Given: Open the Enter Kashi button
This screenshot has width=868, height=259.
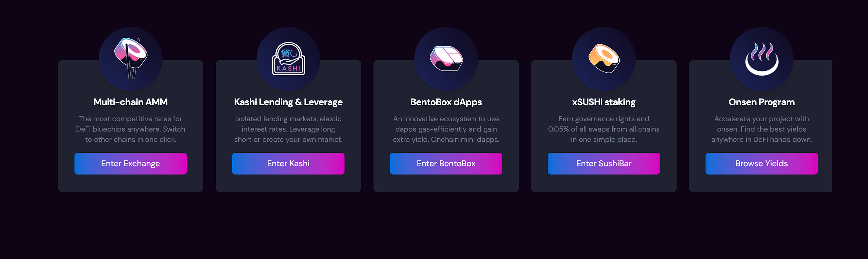Looking at the screenshot, I should point(288,163).
